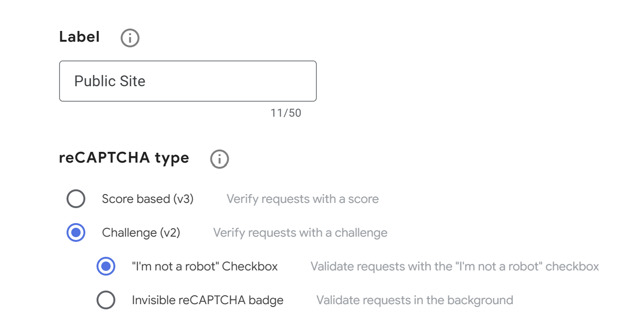Viewport: 644px width, 329px height.
Task: Click the Label input field containing Public Site
Action: [188, 81]
